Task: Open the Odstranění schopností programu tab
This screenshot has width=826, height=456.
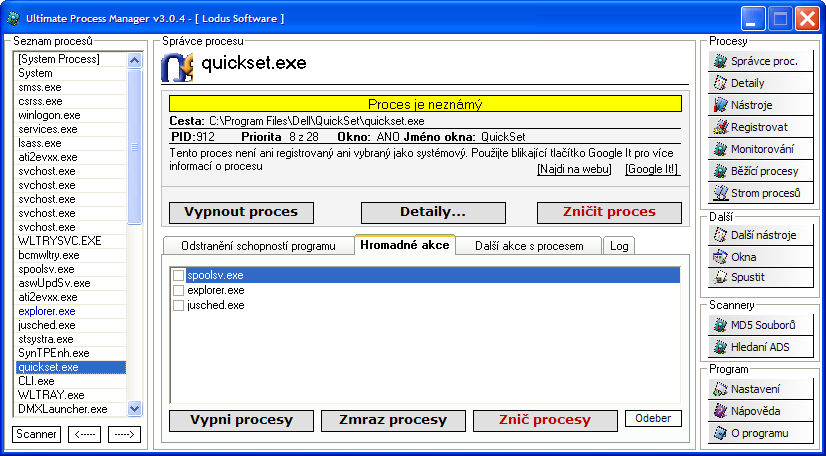Action: 258,246
